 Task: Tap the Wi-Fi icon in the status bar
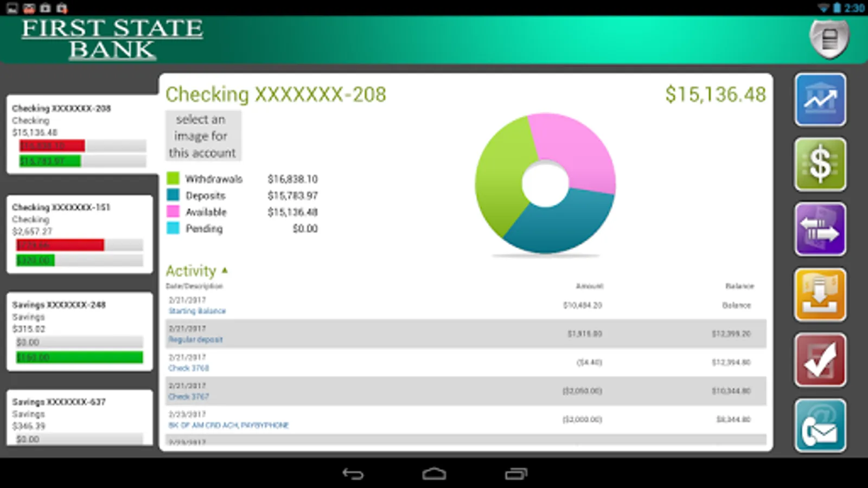tap(824, 8)
